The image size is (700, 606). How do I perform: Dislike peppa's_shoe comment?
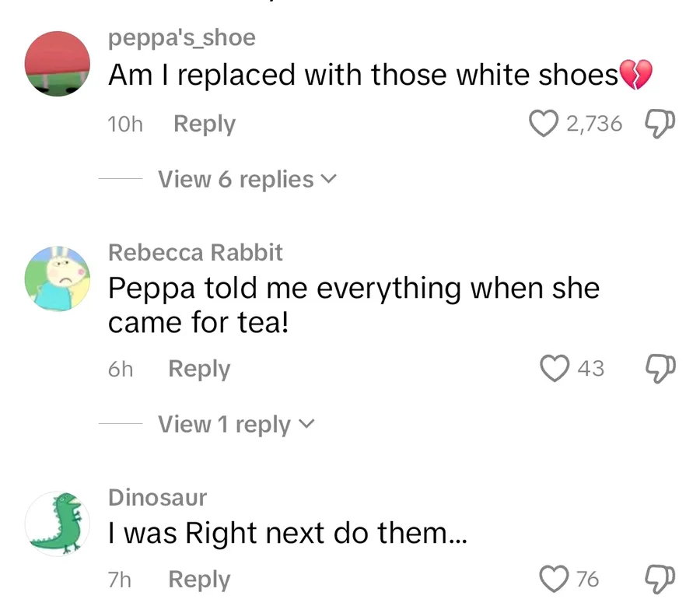point(660,123)
